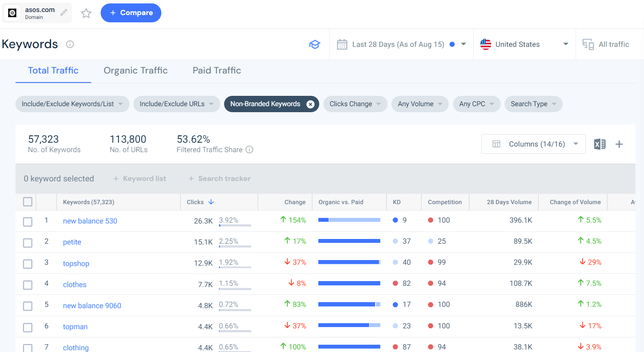
Task: Export the keywords table to Excel
Action: tap(600, 144)
